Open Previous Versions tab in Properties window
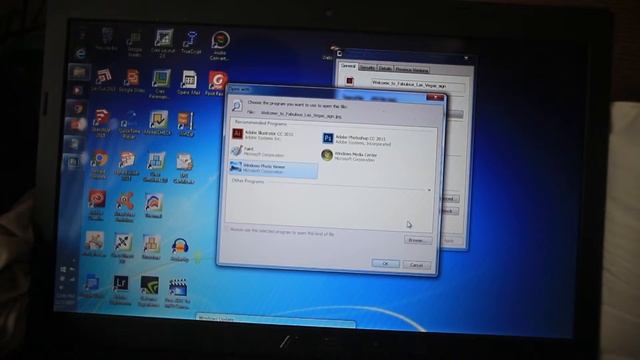Screen dimensions: 640x360 point(411,69)
